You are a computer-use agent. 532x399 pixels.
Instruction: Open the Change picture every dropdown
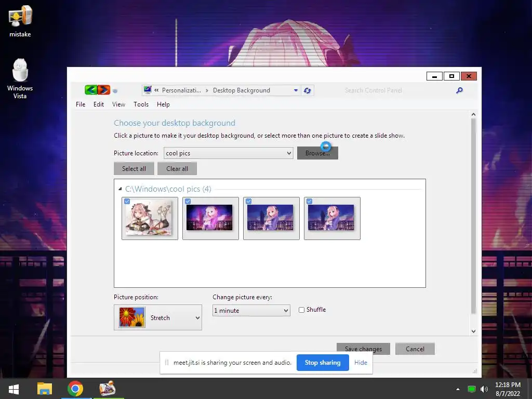pos(251,311)
